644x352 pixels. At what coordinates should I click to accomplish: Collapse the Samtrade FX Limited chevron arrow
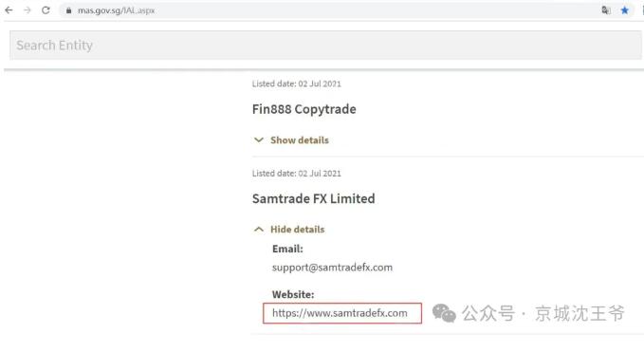click(x=259, y=230)
